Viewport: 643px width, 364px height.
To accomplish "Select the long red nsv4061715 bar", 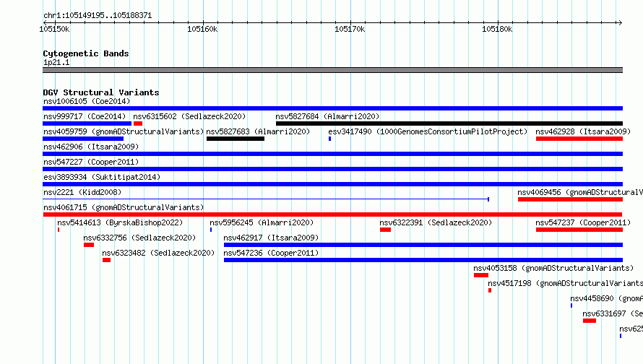I will (332, 214).
